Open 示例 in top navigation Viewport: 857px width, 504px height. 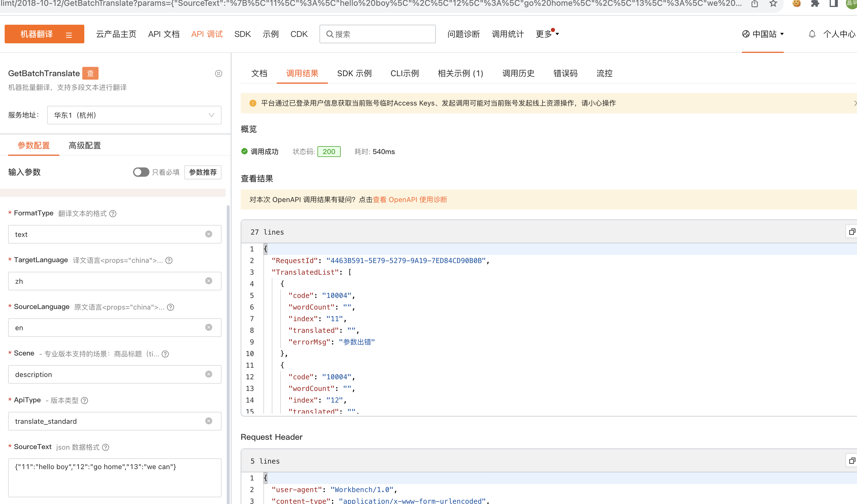pyautogui.click(x=271, y=34)
